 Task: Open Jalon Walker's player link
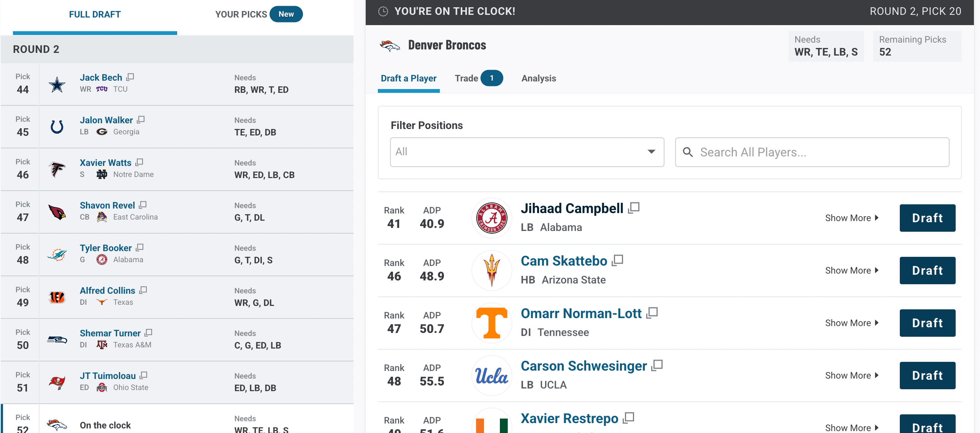(106, 120)
